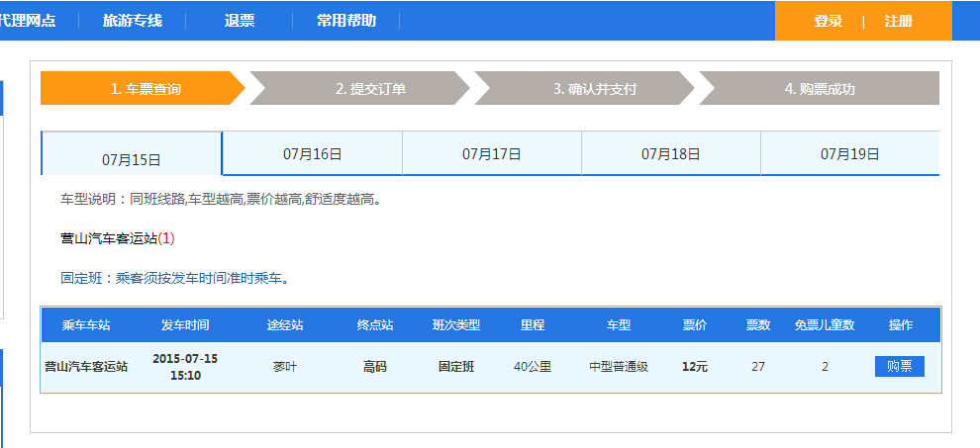The image size is (980, 448).
Task: Open the 常用帮助 help menu
Action: point(346,21)
